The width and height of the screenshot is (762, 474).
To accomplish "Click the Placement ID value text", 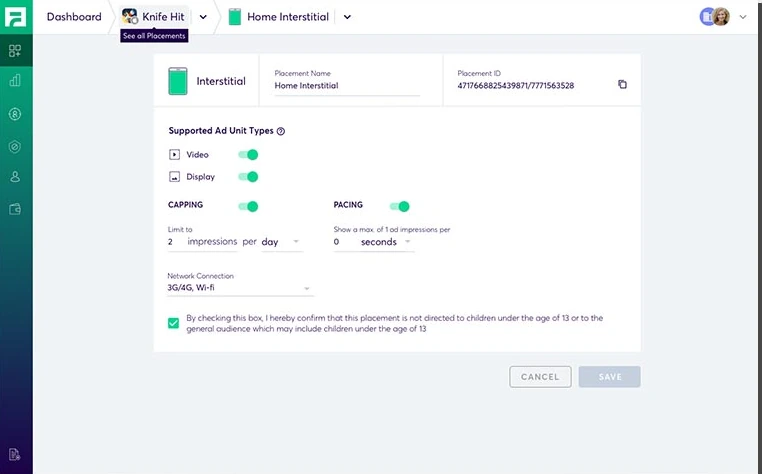I will [x=516, y=86].
